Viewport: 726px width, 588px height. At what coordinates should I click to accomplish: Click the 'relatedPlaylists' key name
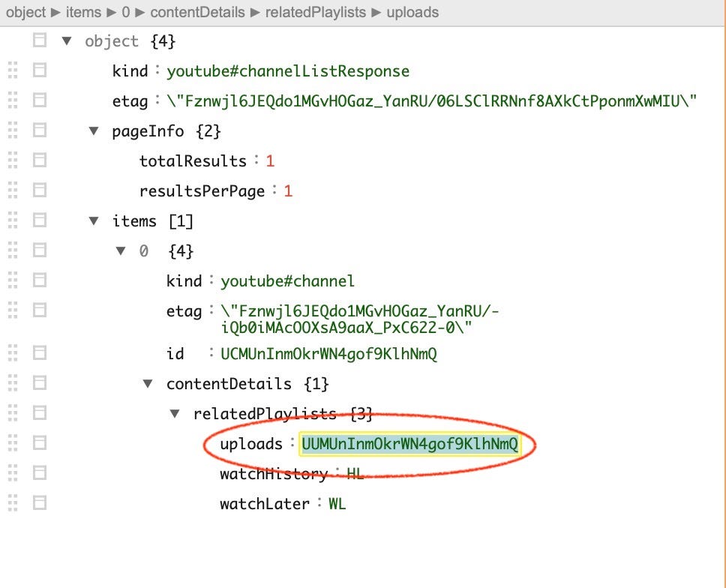(x=265, y=414)
